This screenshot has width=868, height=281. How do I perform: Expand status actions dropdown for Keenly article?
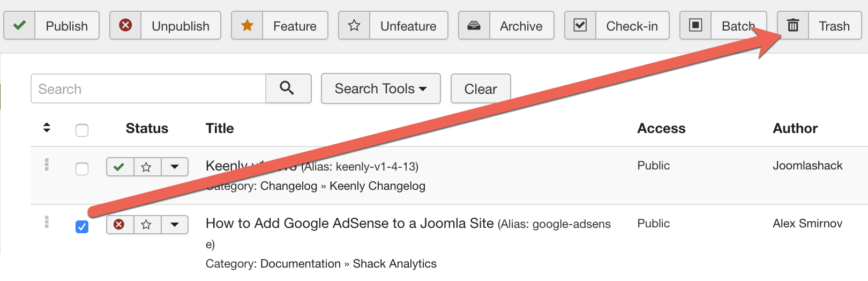175,167
